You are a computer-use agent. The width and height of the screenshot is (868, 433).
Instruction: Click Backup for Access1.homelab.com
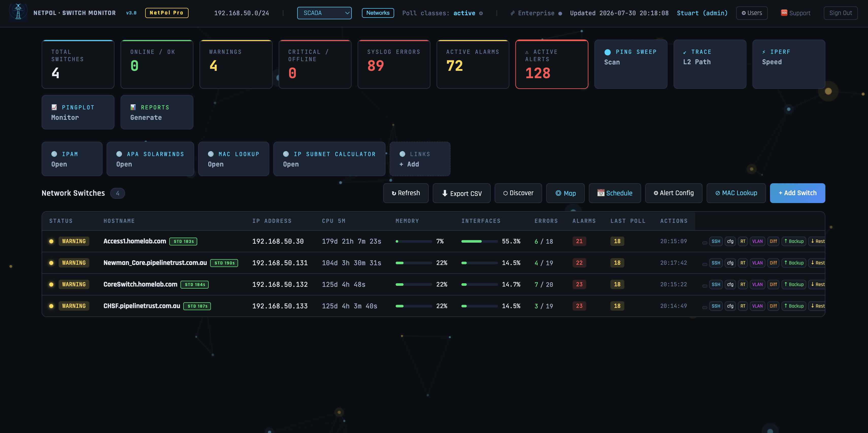pos(794,241)
